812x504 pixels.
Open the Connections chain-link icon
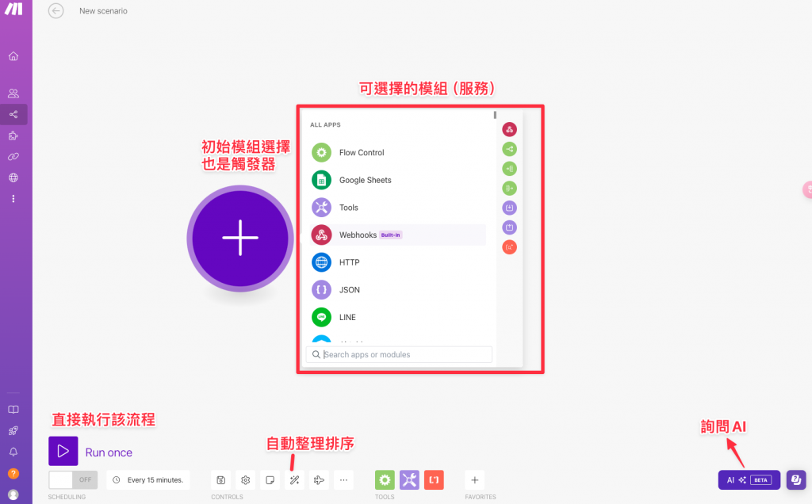(x=13, y=156)
